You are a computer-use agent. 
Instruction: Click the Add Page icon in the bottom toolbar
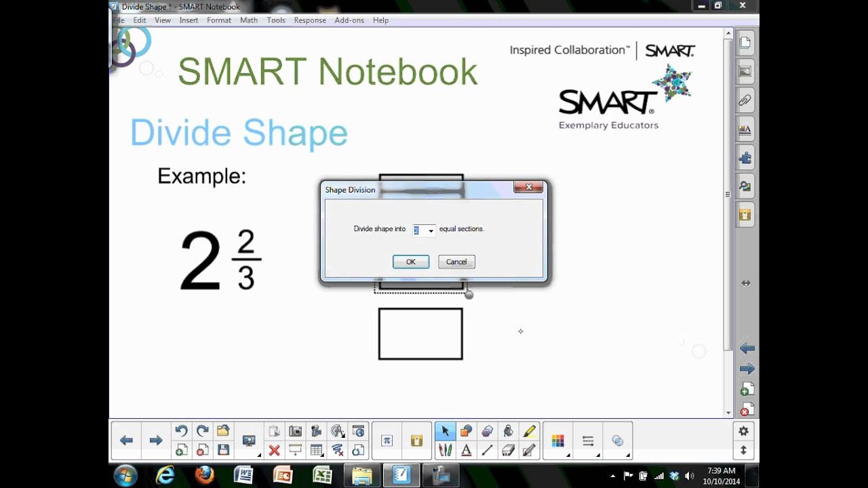tap(181, 450)
